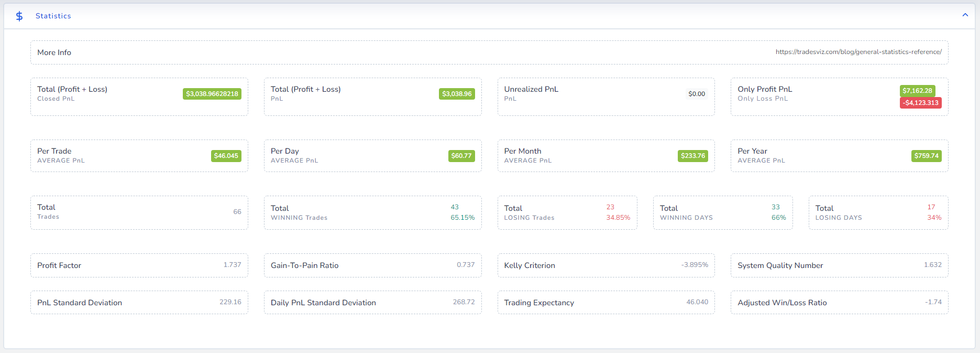Screen dimensions: 980x353
Task: Click the $3,038.96628218 closed PnL badge
Action: tap(212, 94)
